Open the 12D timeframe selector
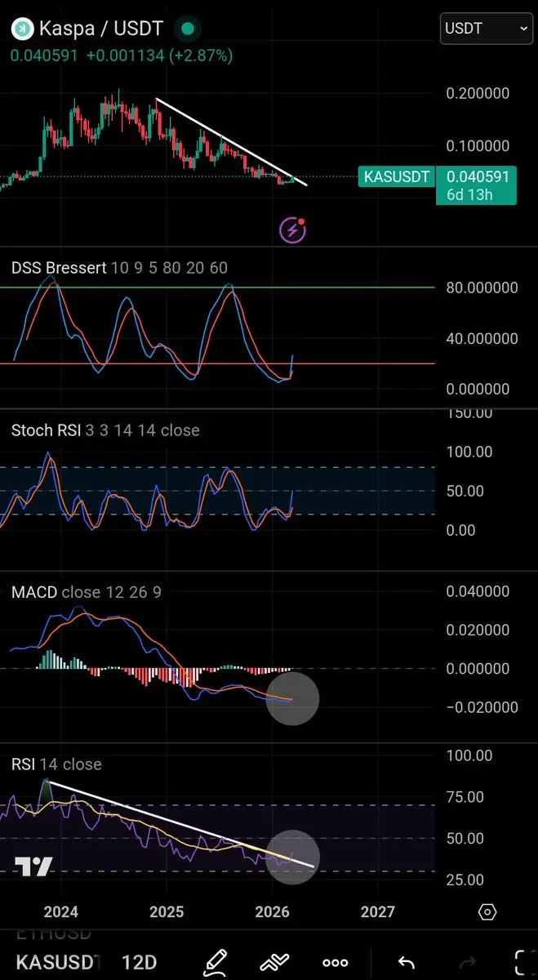The width and height of the screenshot is (538, 980). [139, 962]
